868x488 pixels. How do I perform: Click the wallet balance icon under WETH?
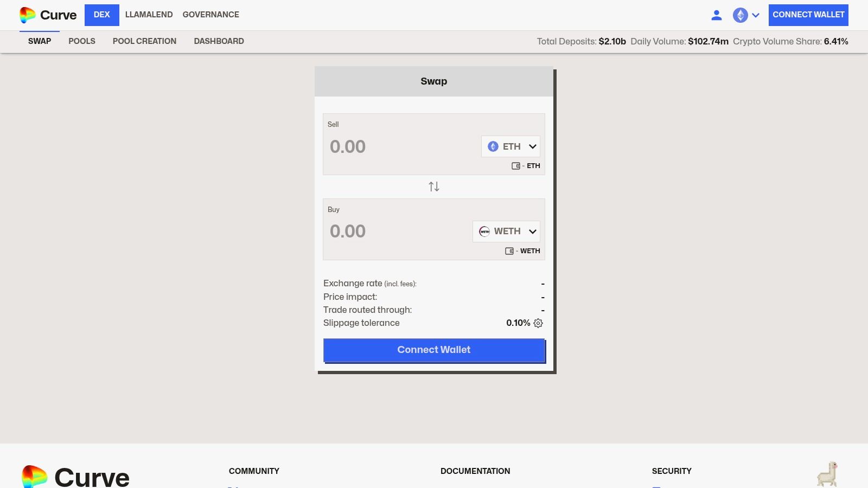tap(509, 251)
